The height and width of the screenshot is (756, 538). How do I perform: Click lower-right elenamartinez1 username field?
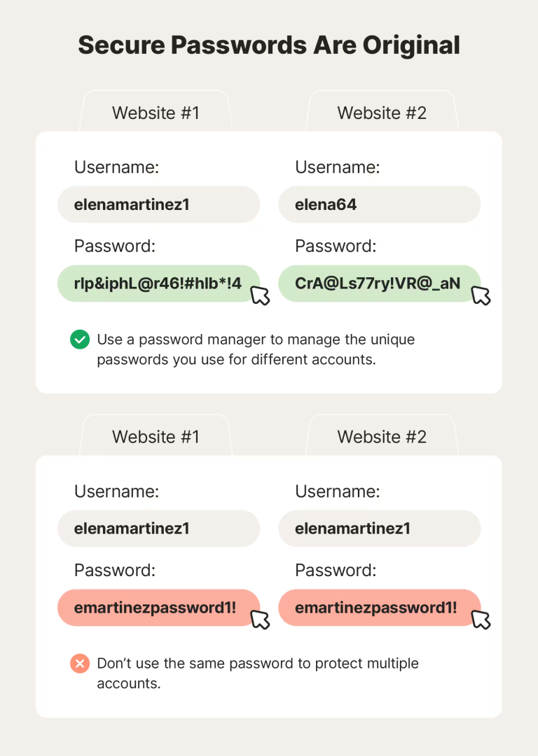pos(380,528)
